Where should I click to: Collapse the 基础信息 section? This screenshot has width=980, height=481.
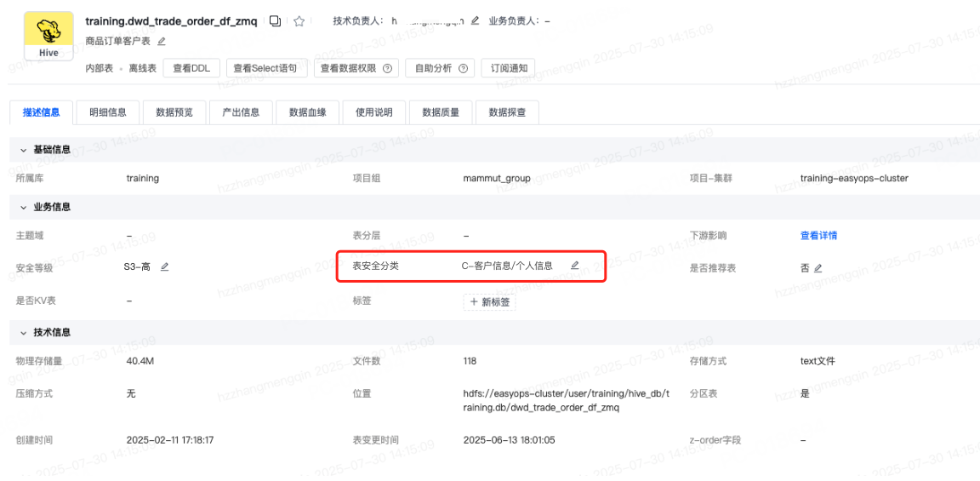(x=23, y=150)
